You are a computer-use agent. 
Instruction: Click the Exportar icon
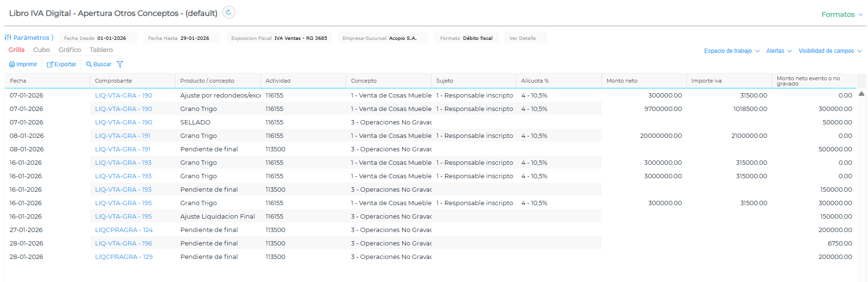pyautogui.click(x=50, y=64)
